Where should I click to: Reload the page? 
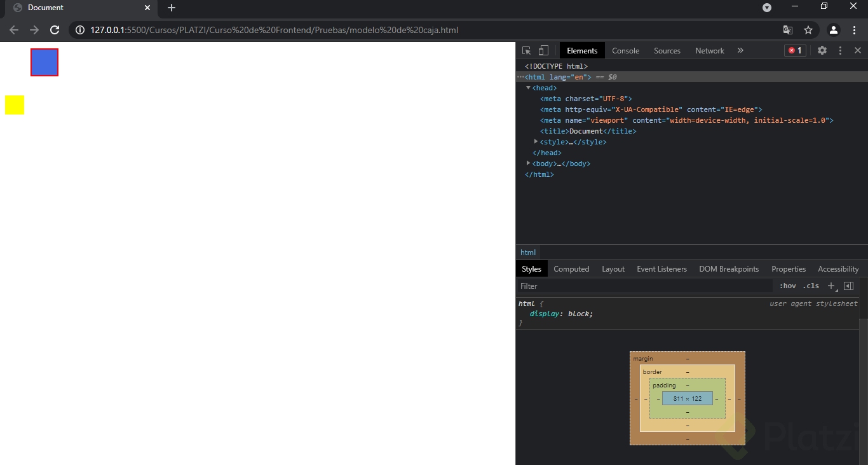coord(55,30)
